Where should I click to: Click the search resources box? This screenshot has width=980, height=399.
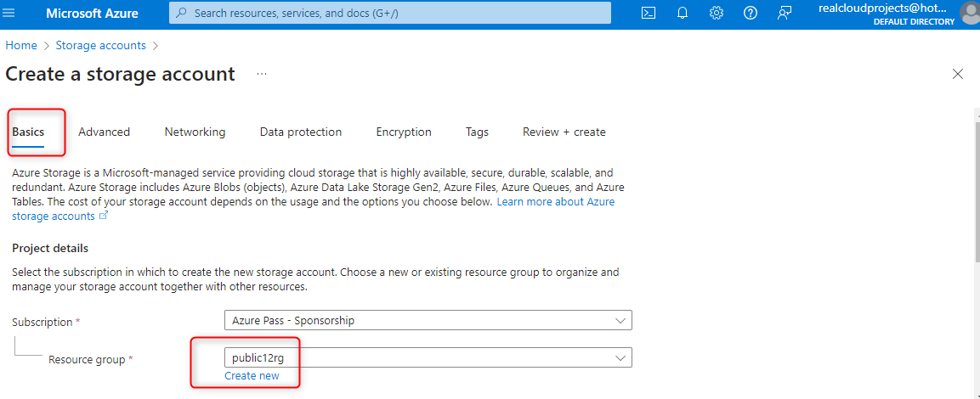(391, 14)
